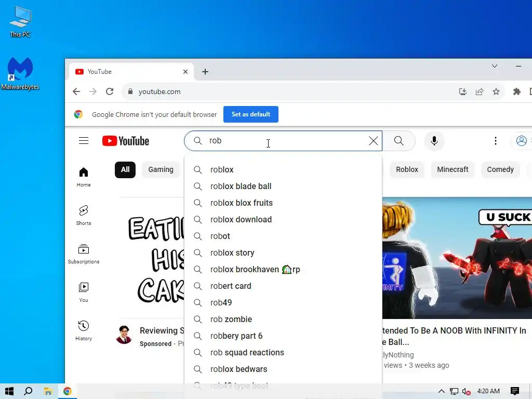Open Subscriptions from the sidebar
Image resolution: width=532 pixels, height=399 pixels.
tap(84, 254)
